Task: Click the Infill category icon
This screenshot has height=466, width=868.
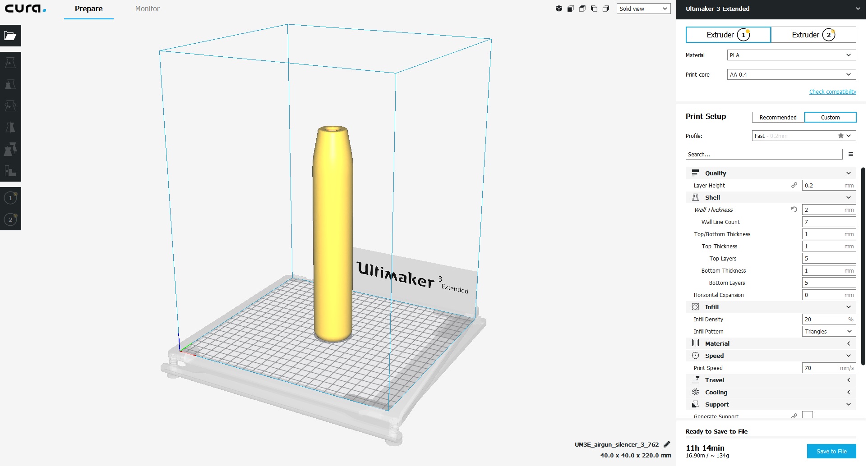Action: click(x=695, y=307)
